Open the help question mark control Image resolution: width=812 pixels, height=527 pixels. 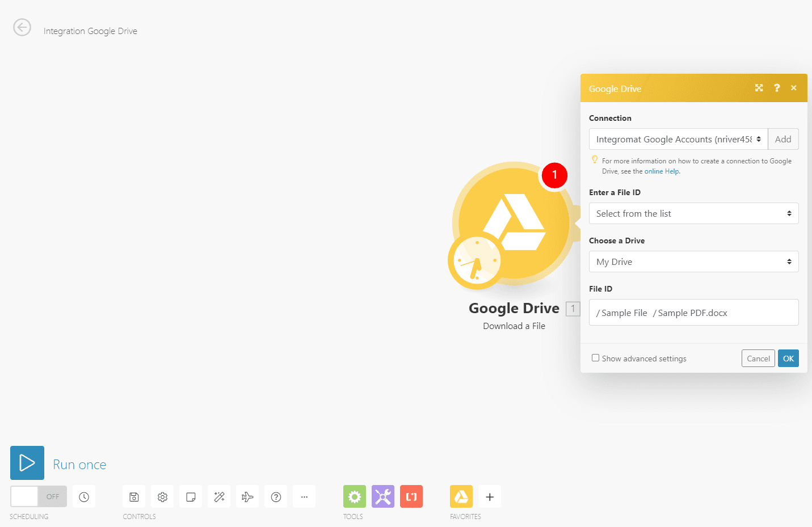coord(276,497)
